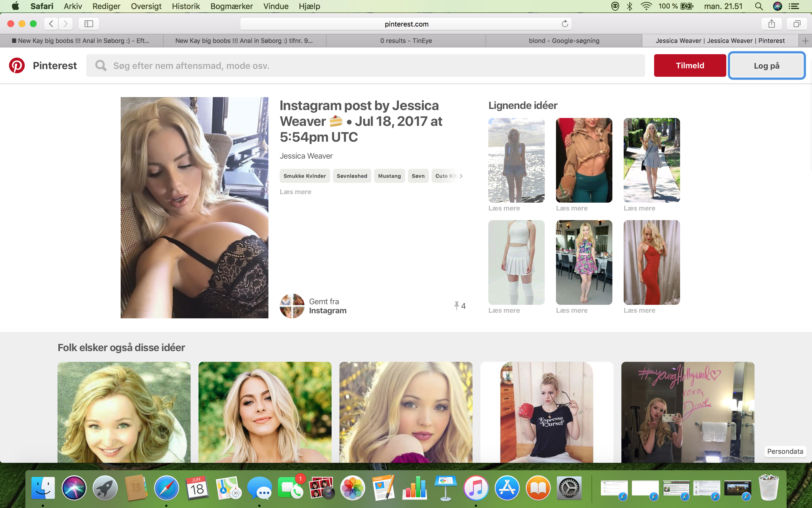The image size is (812, 508).
Task: Open the red dress similar idea thumbnail
Action: [652, 262]
